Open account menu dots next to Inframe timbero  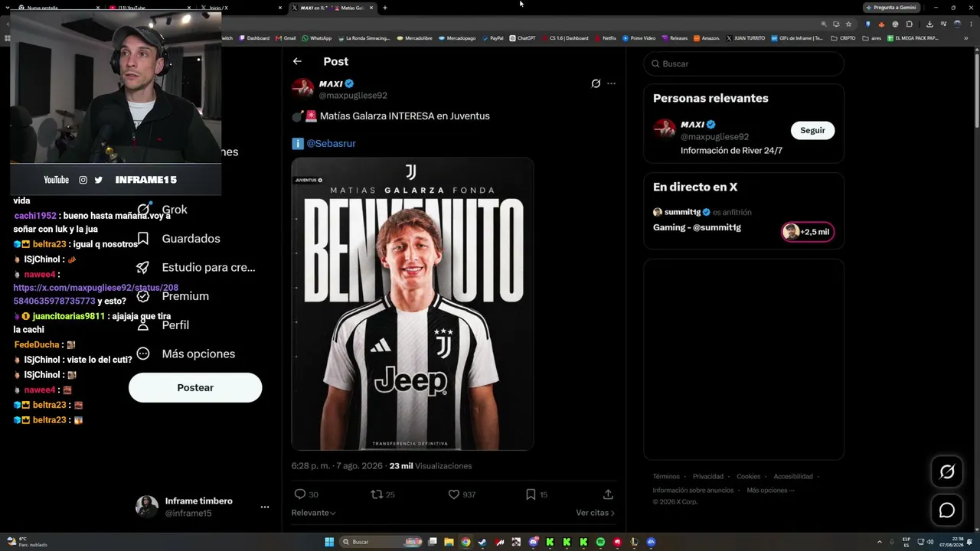(265, 507)
